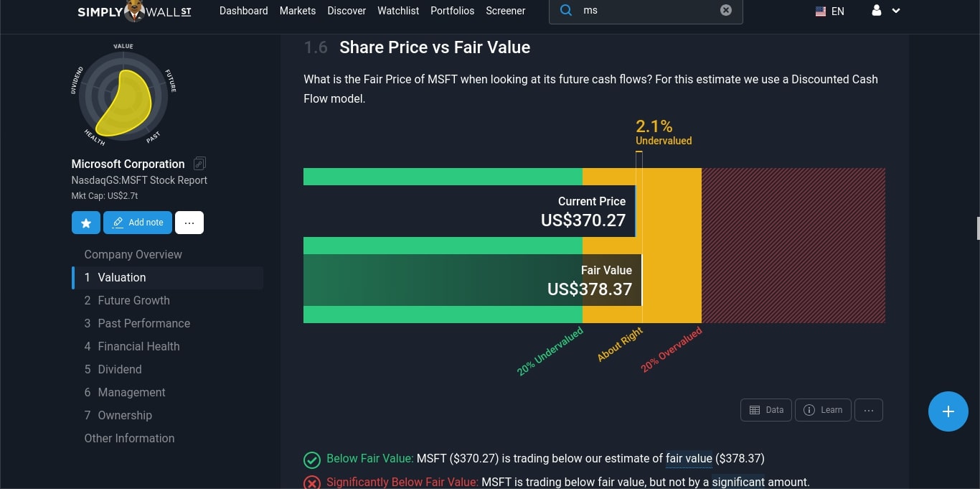Open the search magnifying glass icon
This screenshot has width=980, height=489.
(x=565, y=10)
